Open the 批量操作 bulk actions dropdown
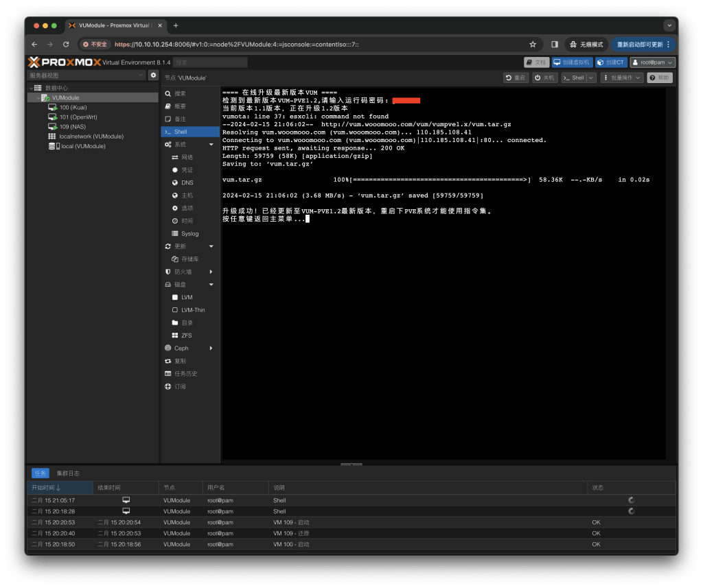This screenshot has width=703, height=588. (622, 78)
